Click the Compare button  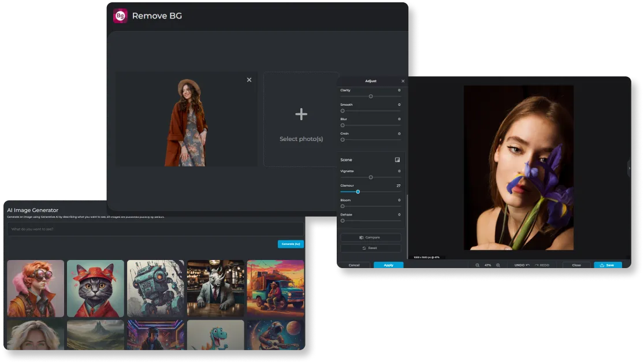[x=370, y=237]
